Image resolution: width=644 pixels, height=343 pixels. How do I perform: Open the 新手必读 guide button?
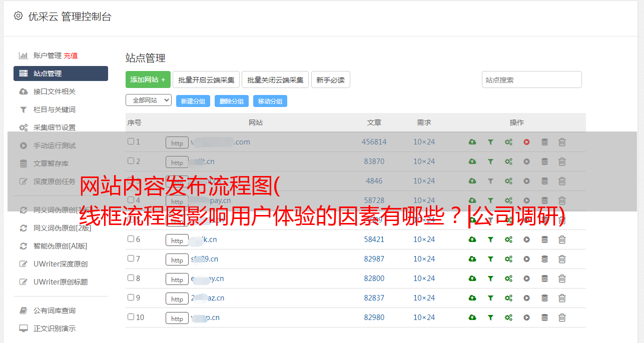pos(331,79)
